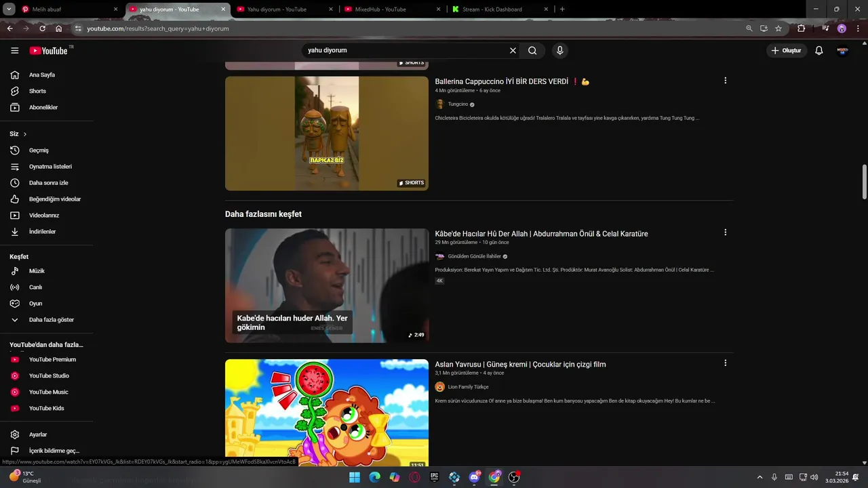Open more options for Kâbe'de Hacılar video
This screenshot has width=868, height=488.
pyautogui.click(x=725, y=232)
